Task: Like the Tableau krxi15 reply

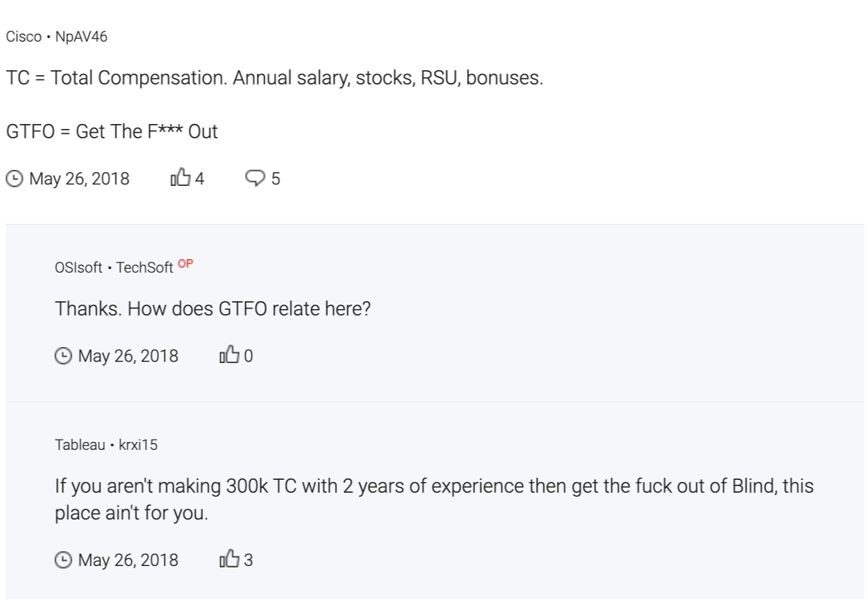Action: (230, 559)
